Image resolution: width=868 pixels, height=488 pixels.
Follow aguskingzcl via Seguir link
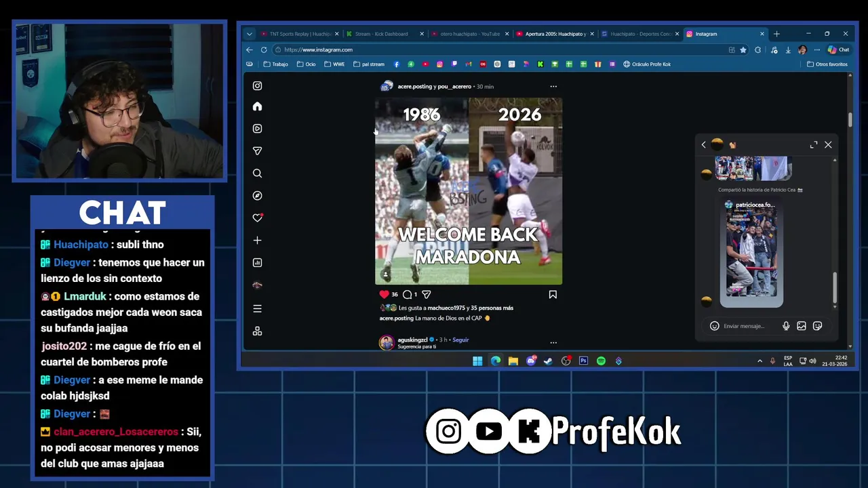pos(460,340)
